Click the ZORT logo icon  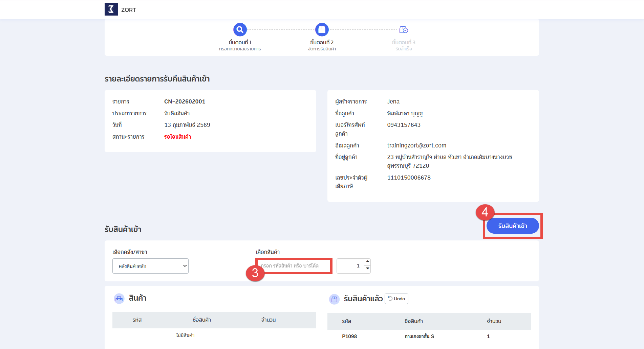click(x=111, y=9)
